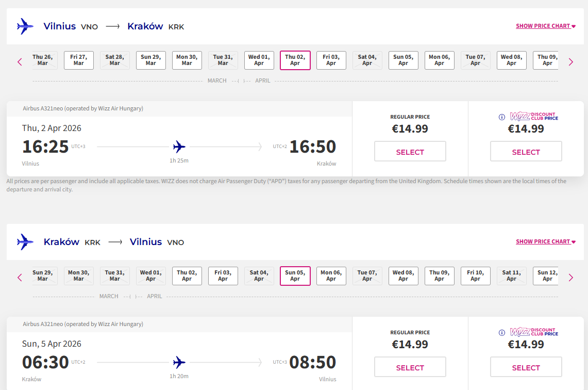Go to next outbound dates with right arrow
This screenshot has height=390, width=588.
[570, 62]
